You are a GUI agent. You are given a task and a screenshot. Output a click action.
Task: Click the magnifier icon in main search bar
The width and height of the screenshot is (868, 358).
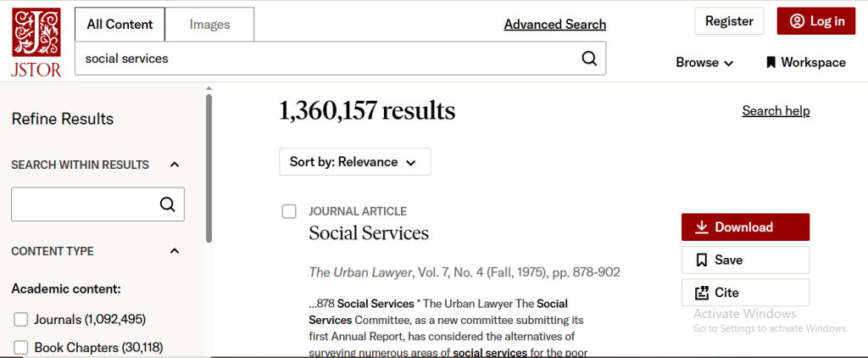coord(590,59)
